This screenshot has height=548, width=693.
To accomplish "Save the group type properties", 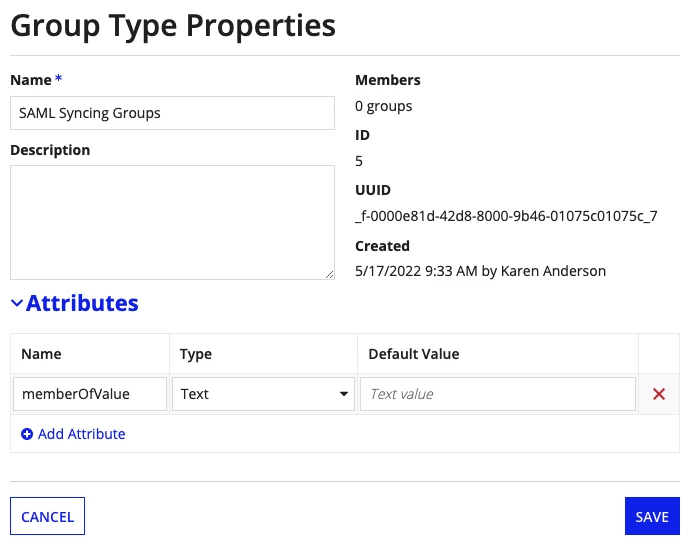I will pos(652,516).
